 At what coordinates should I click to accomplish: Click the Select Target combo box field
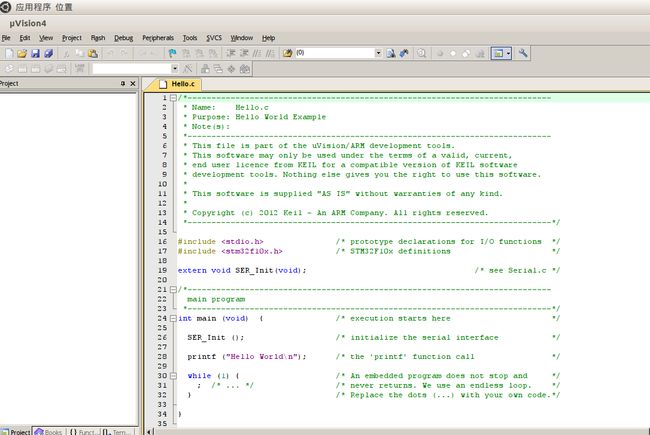(132, 68)
